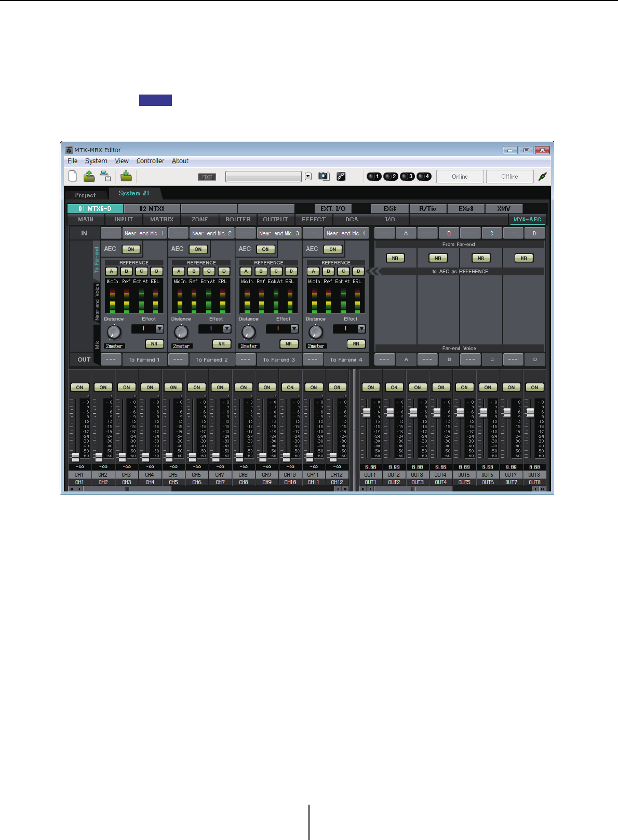Open the Controller menu
Screen dimensions: 618x840
pyautogui.click(x=150, y=161)
